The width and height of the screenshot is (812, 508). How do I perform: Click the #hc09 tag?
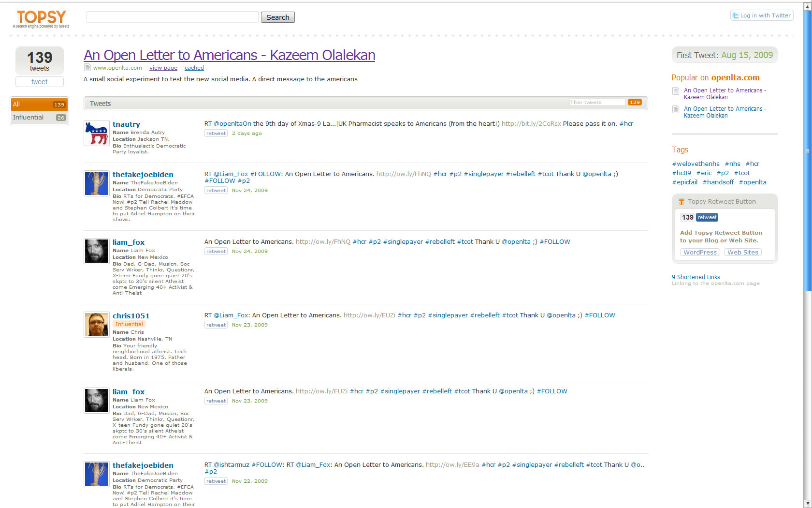click(681, 173)
